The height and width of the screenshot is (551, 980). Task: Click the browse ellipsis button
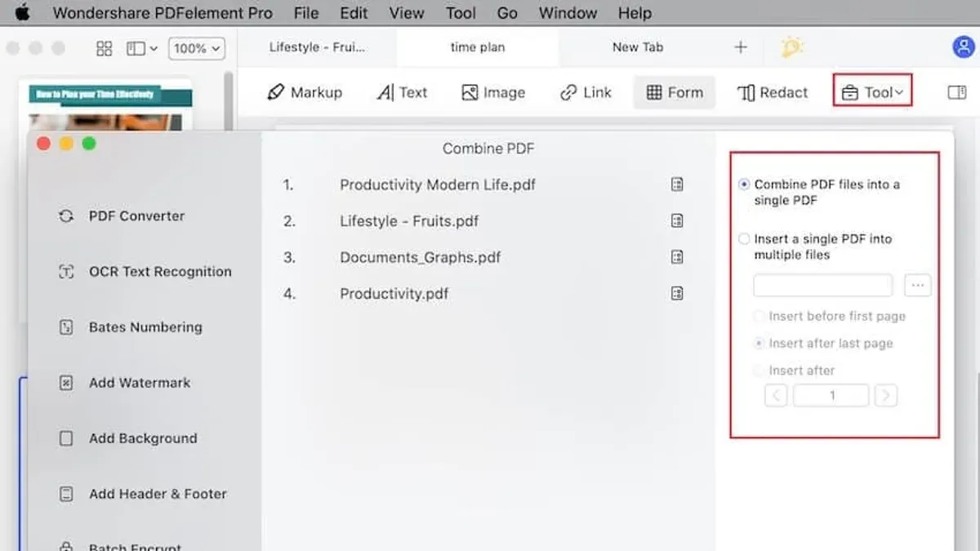tap(918, 285)
